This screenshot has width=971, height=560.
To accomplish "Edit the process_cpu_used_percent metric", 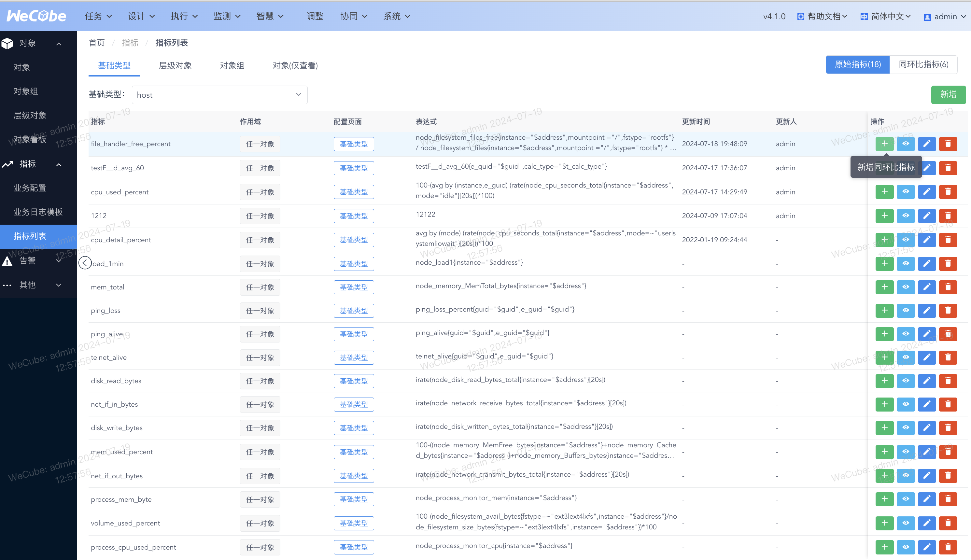I will click(x=927, y=547).
